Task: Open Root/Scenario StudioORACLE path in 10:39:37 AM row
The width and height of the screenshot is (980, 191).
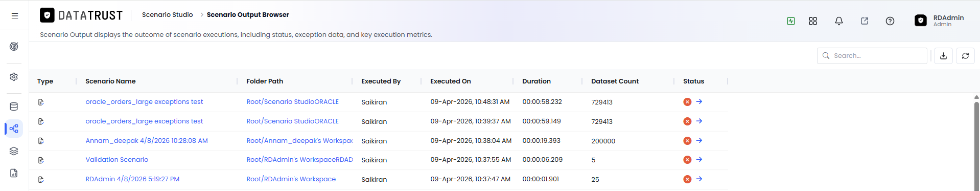Action: click(292, 121)
